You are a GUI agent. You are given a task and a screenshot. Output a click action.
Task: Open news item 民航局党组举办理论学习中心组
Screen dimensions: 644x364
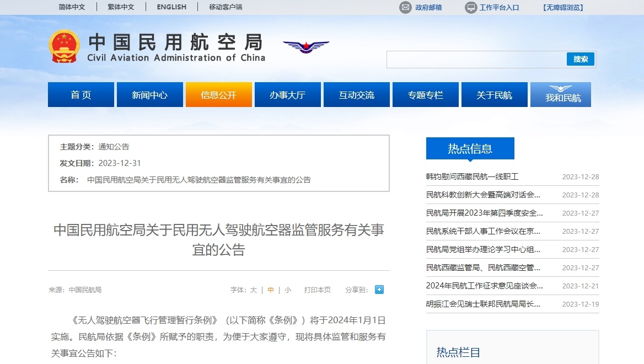(x=483, y=249)
